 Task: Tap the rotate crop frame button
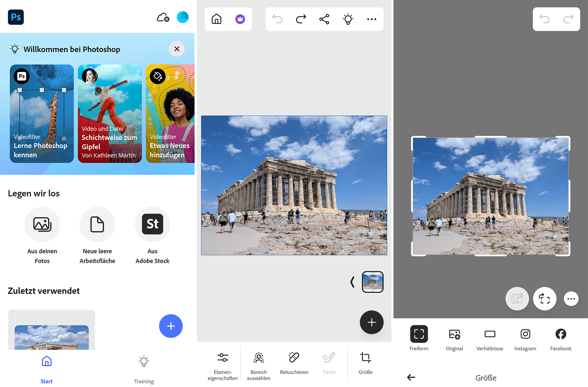point(544,299)
